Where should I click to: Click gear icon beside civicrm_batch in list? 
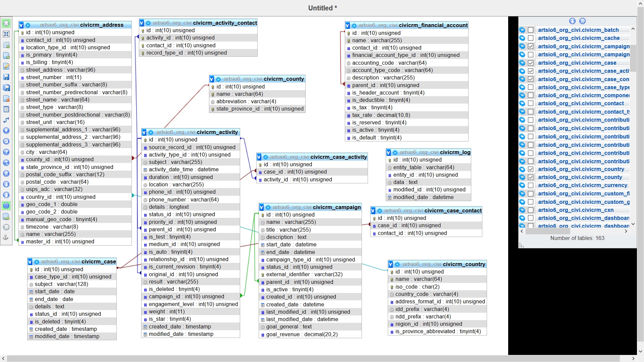522,30
